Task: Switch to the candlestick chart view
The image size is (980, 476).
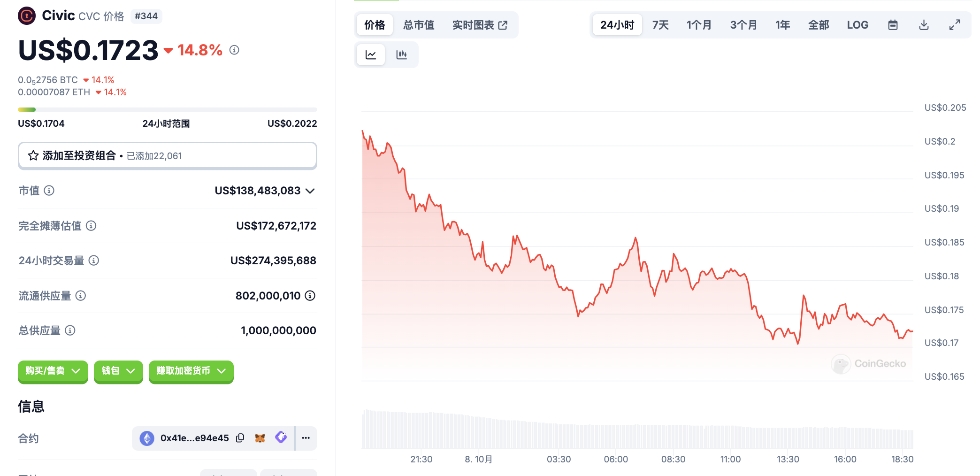Action: 401,55
